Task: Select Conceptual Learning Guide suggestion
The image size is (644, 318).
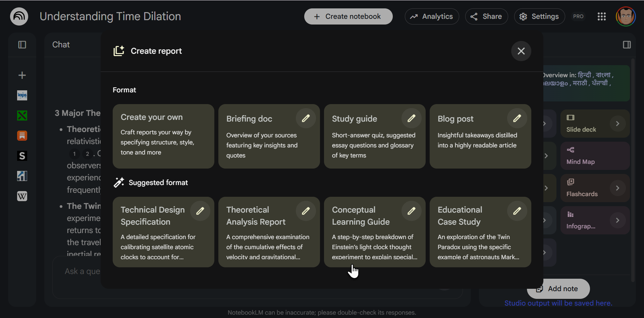Action: (375, 232)
